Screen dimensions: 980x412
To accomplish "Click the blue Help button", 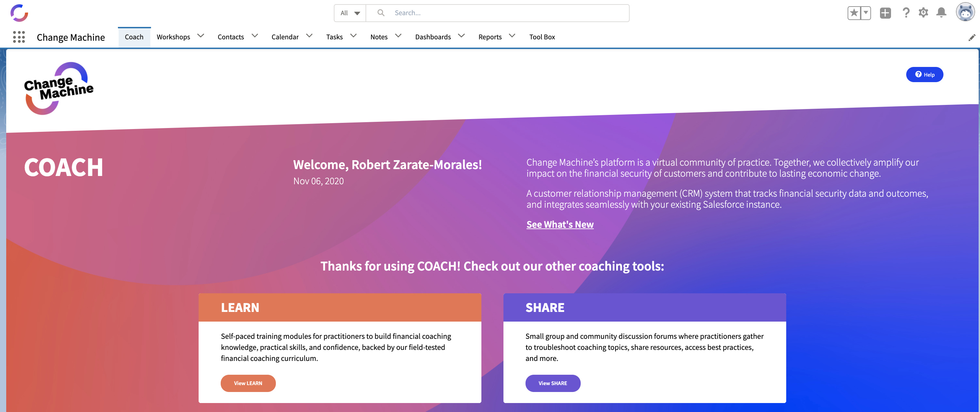I will click(x=924, y=75).
